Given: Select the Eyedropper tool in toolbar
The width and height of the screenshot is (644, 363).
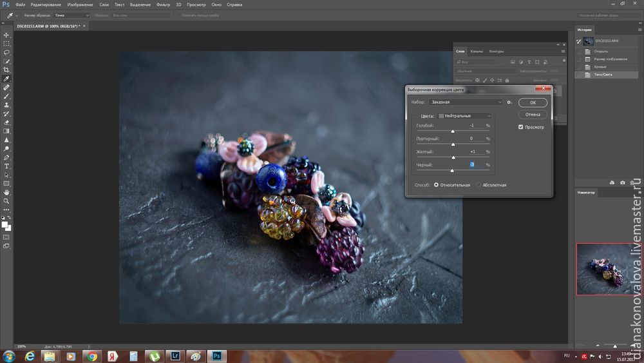Looking at the screenshot, I should tap(6, 79).
